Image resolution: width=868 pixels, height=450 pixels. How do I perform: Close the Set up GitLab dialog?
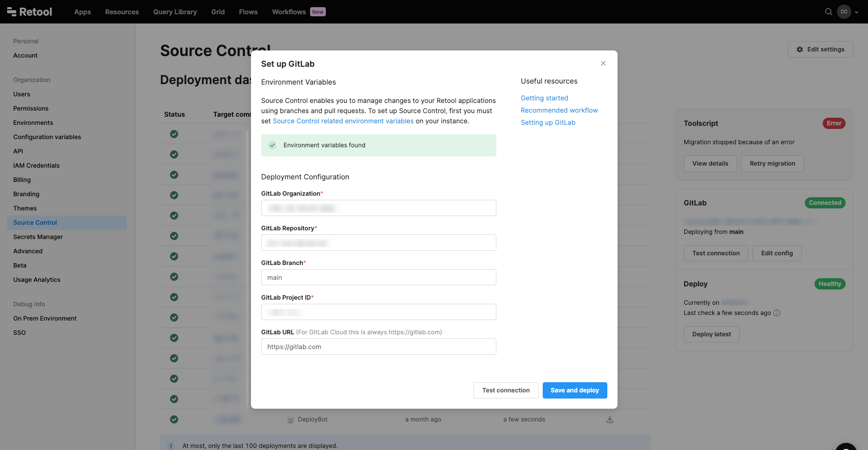click(603, 63)
